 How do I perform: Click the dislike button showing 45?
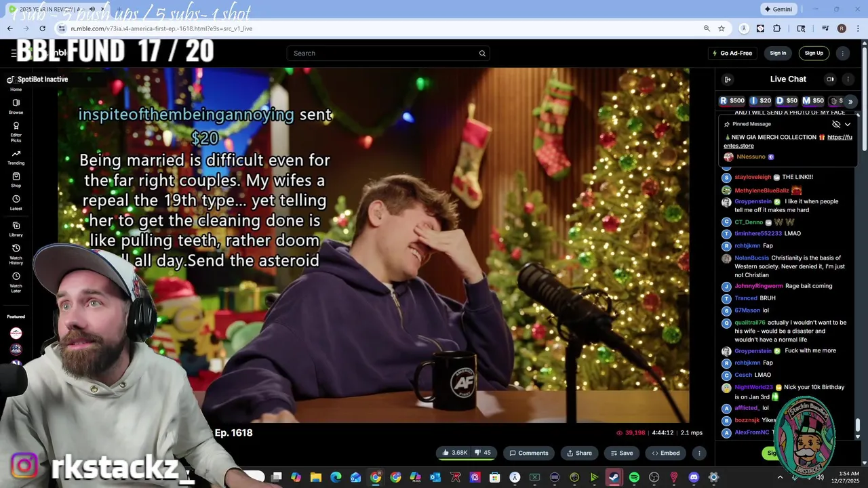(x=483, y=453)
